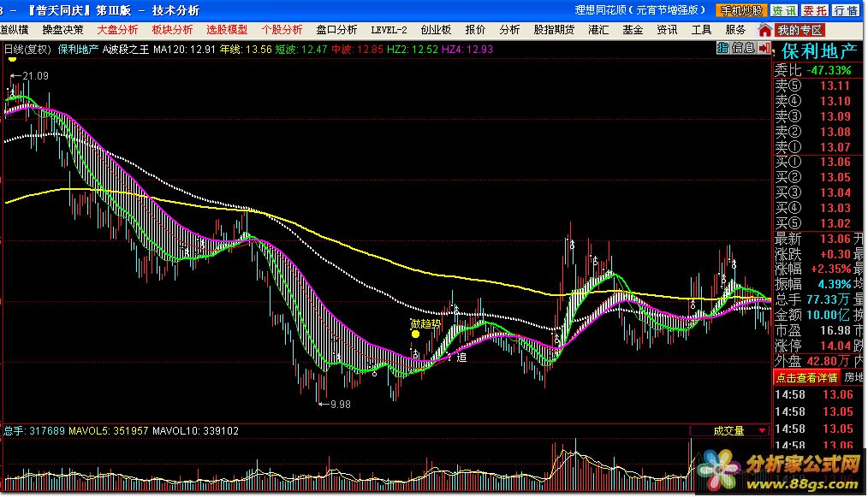Open the 盘口分析 menu
The width and height of the screenshot is (868, 497).
[x=336, y=30]
